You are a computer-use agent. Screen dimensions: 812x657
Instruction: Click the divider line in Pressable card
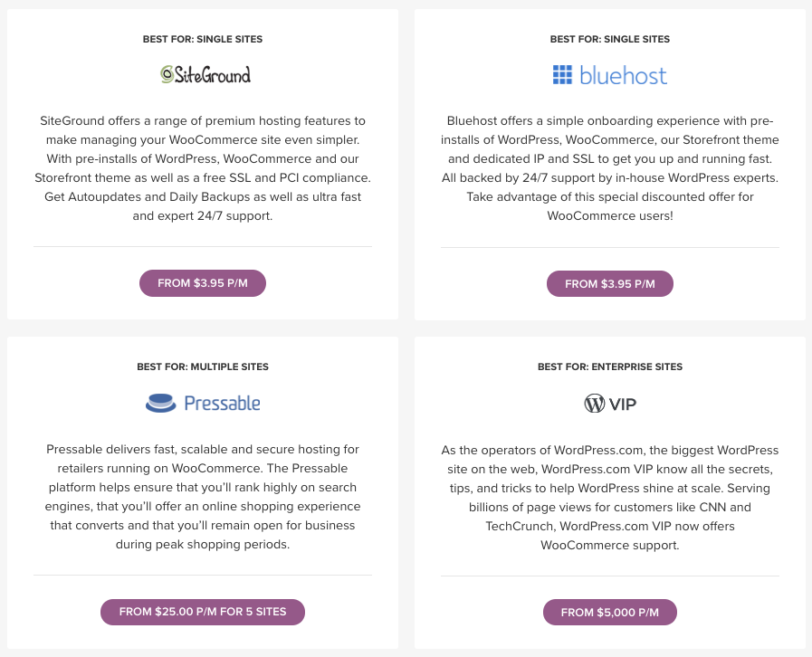(203, 575)
